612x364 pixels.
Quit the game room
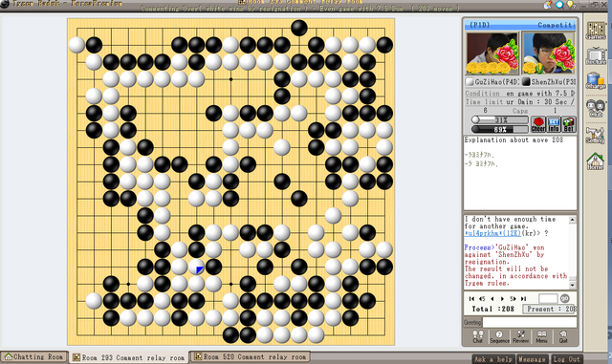[563, 336]
